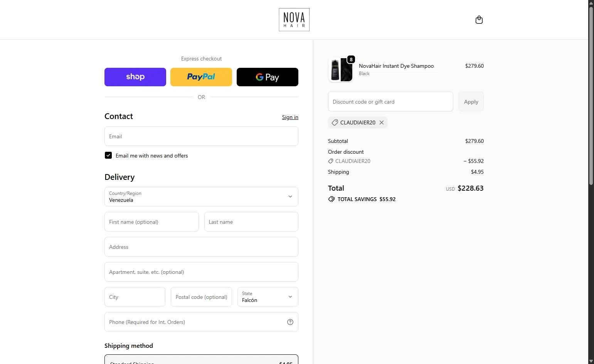Screen dimensions: 594x364
Task: Click the Shipping $4.95 value
Action: click(477, 172)
